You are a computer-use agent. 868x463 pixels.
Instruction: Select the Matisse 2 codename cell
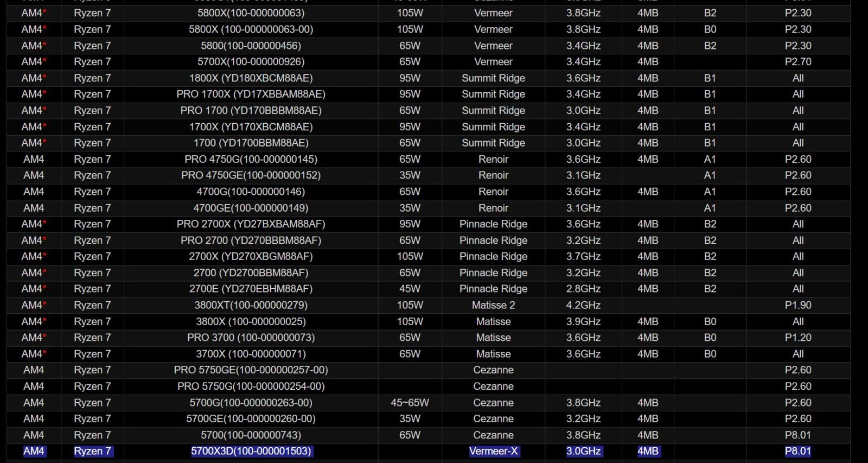pos(493,305)
